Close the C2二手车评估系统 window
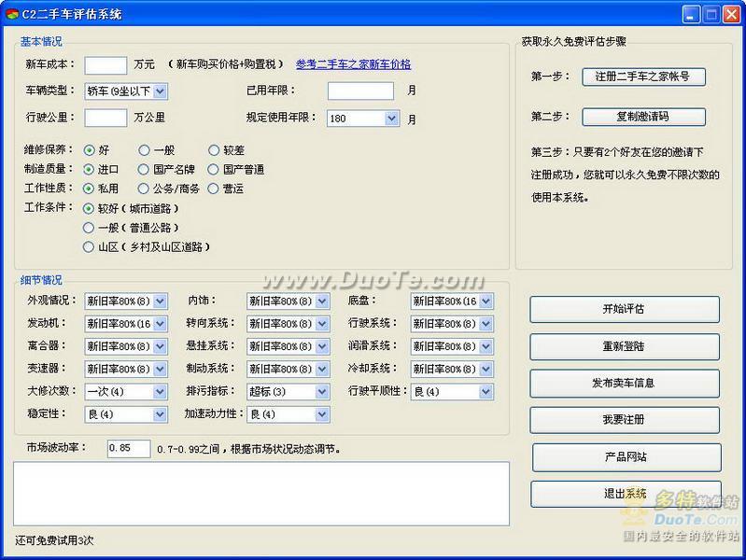 [x=731, y=14]
